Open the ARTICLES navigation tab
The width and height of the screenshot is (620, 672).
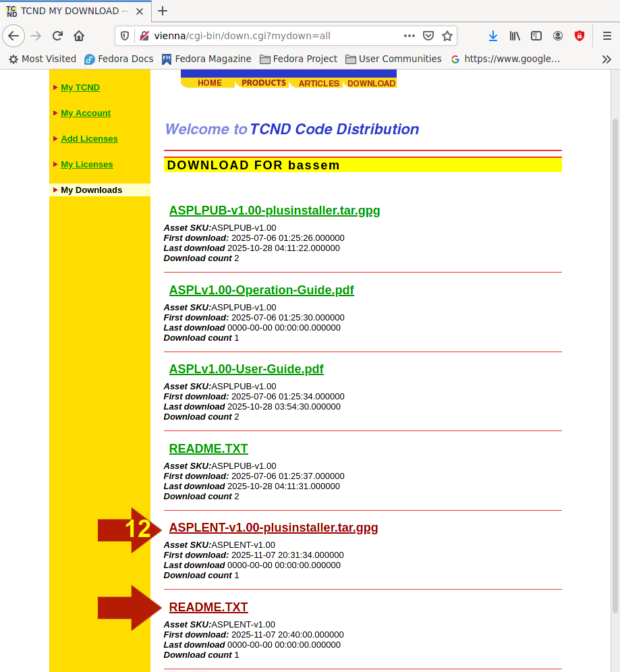coord(319,84)
